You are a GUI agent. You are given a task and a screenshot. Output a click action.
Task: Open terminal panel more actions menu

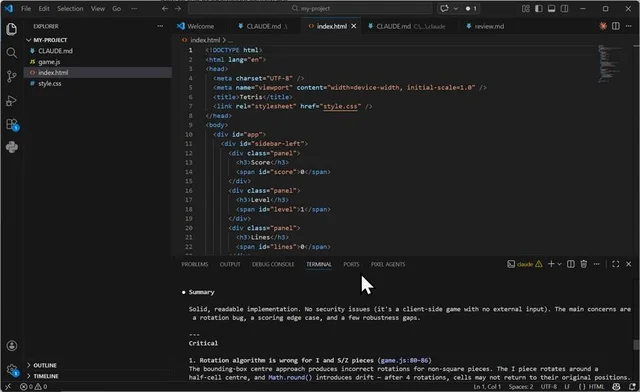click(x=596, y=264)
